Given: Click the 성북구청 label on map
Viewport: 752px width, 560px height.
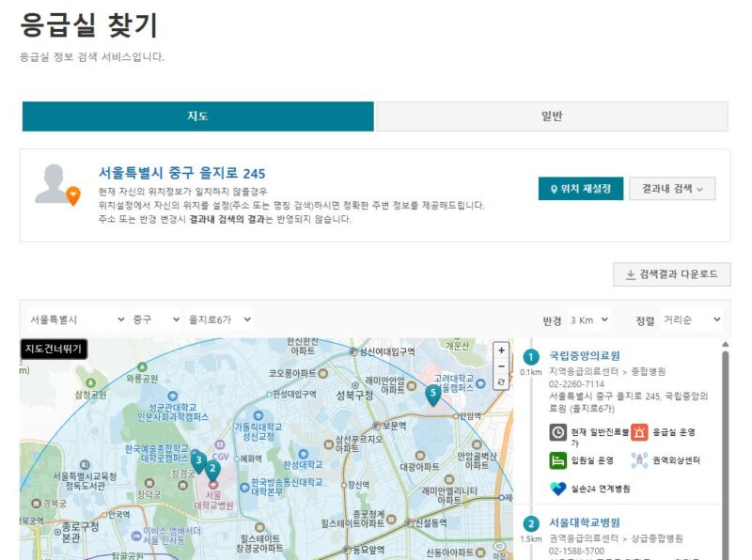Looking at the screenshot, I should tap(355, 396).
